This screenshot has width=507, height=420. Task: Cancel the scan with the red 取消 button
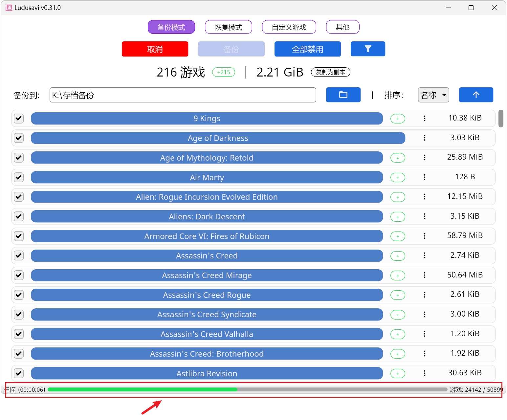coord(155,49)
